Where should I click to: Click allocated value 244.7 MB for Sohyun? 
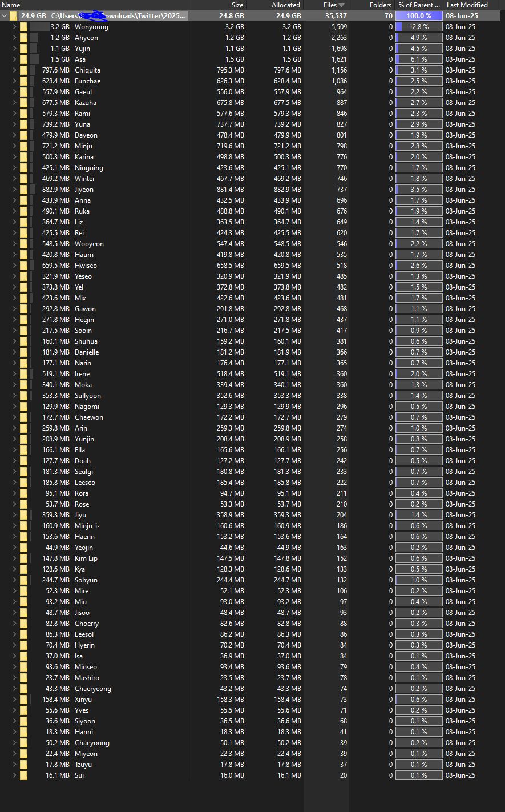288,580
